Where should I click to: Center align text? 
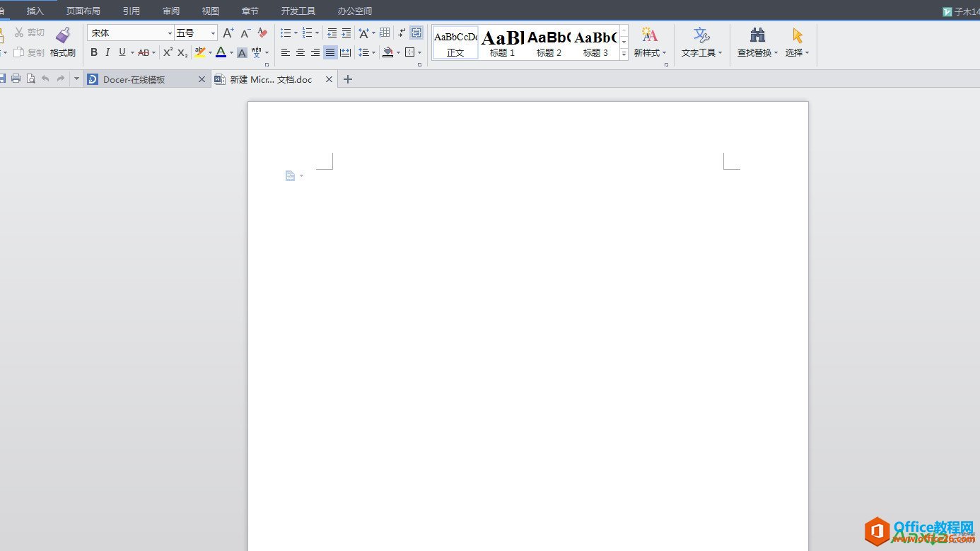pyautogui.click(x=301, y=52)
